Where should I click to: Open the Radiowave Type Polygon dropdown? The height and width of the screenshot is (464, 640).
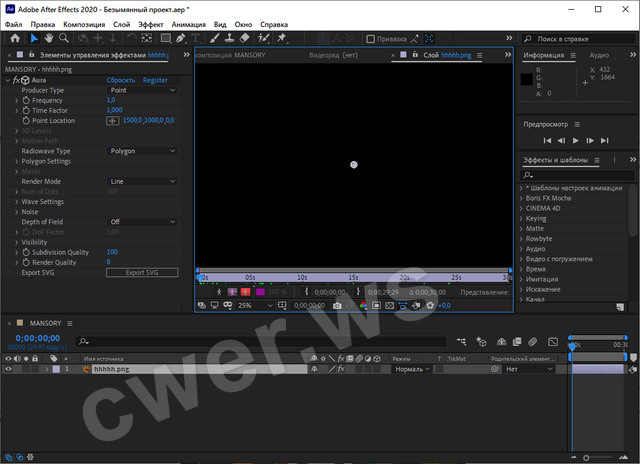142,151
